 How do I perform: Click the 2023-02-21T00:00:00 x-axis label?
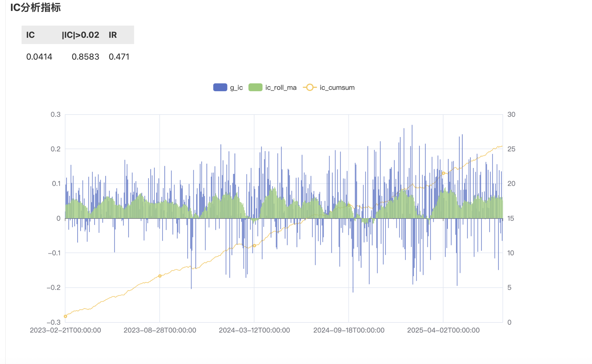point(65,330)
